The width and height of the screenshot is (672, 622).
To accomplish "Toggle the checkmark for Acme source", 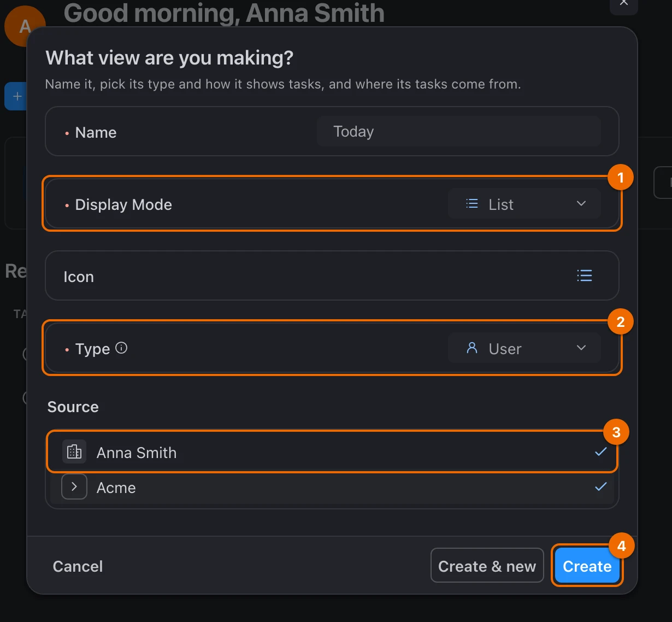I will pos(600,486).
